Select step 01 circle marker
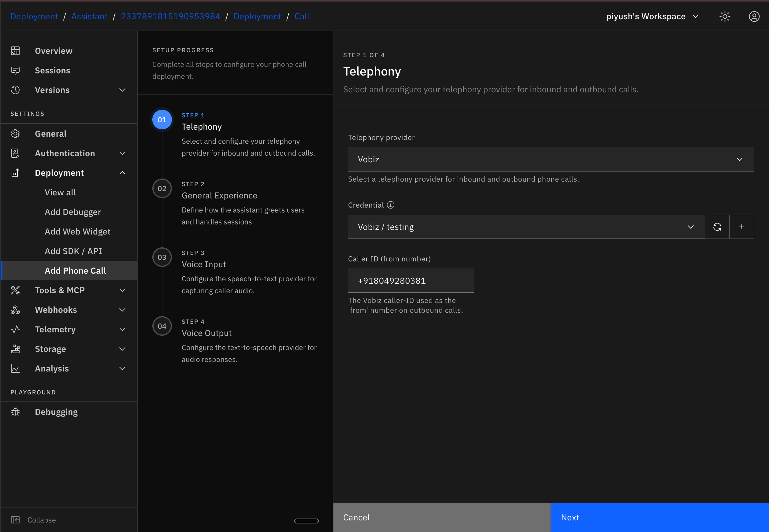The height and width of the screenshot is (532, 769). click(162, 120)
